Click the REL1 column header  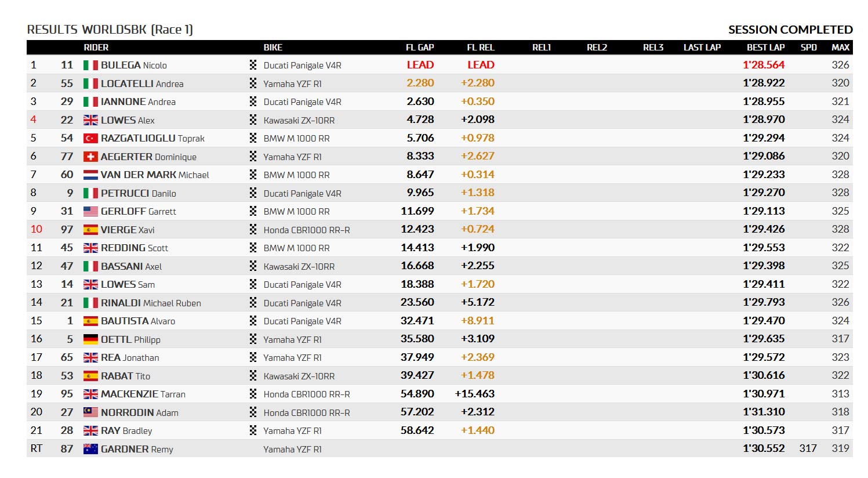542,48
